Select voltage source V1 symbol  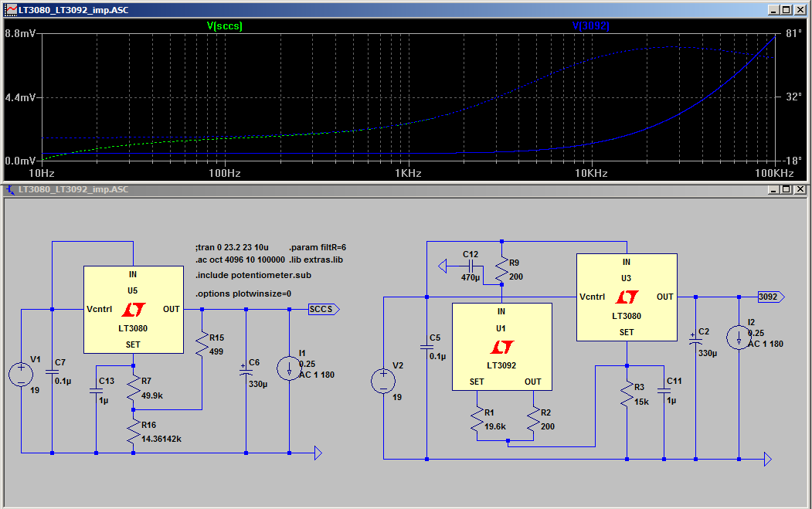(x=21, y=375)
